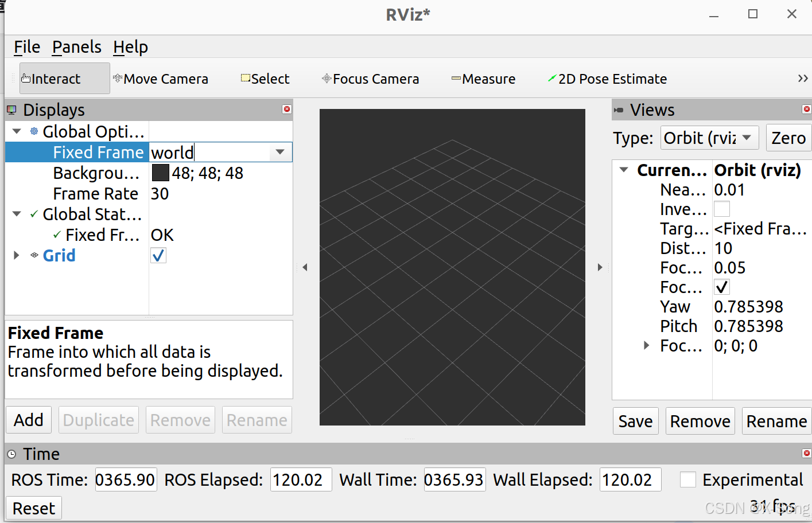This screenshot has width=812, height=523.
Task: Expand the Focal Point property
Action: 646,345
